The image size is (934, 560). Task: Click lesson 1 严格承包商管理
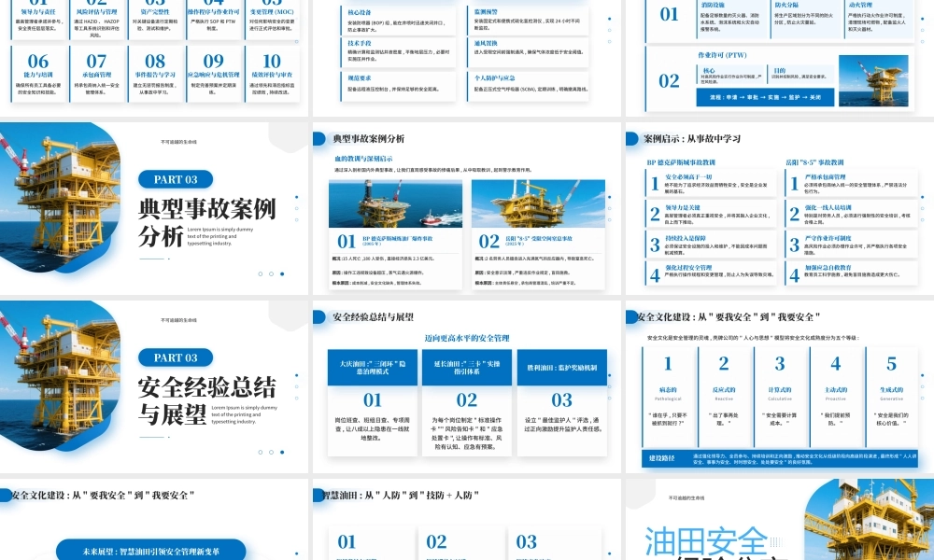851,183
